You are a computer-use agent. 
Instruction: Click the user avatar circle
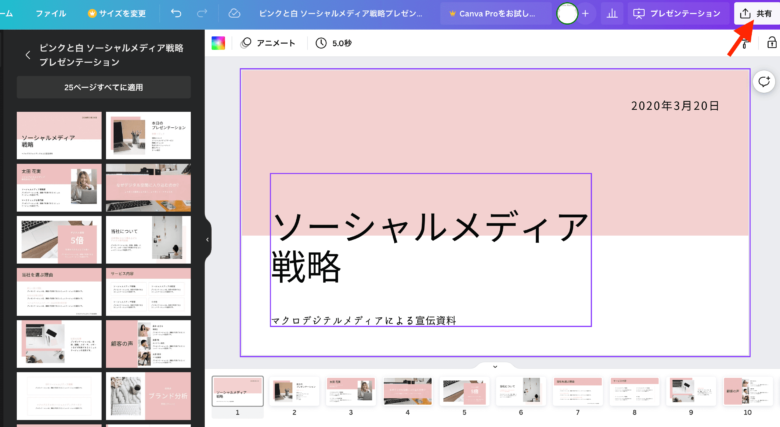pos(567,13)
